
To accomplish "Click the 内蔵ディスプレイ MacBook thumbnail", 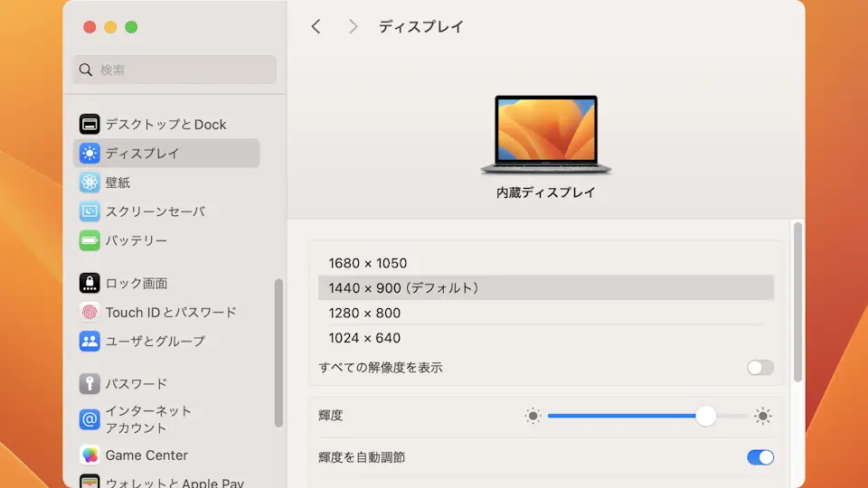I will click(x=545, y=134).
